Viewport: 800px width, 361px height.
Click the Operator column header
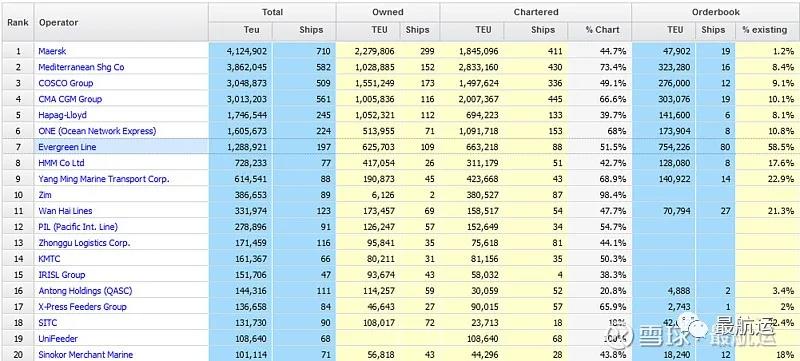coord(59,22)
